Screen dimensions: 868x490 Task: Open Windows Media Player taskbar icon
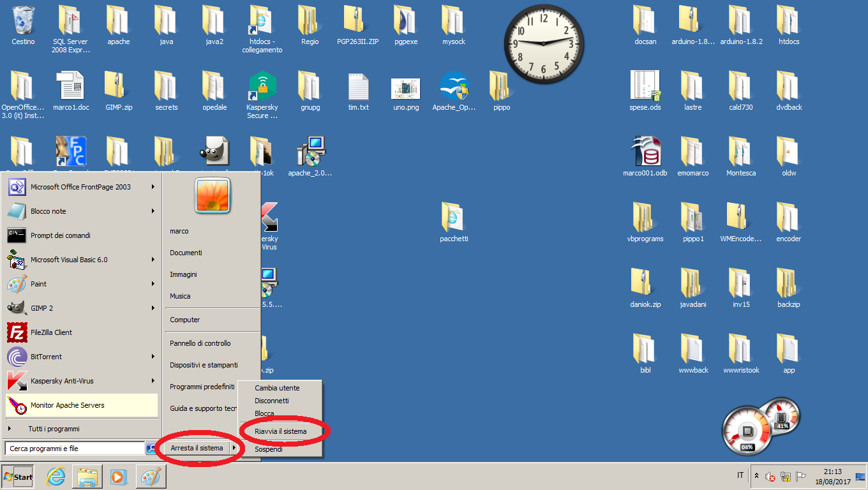click(119, 477)
